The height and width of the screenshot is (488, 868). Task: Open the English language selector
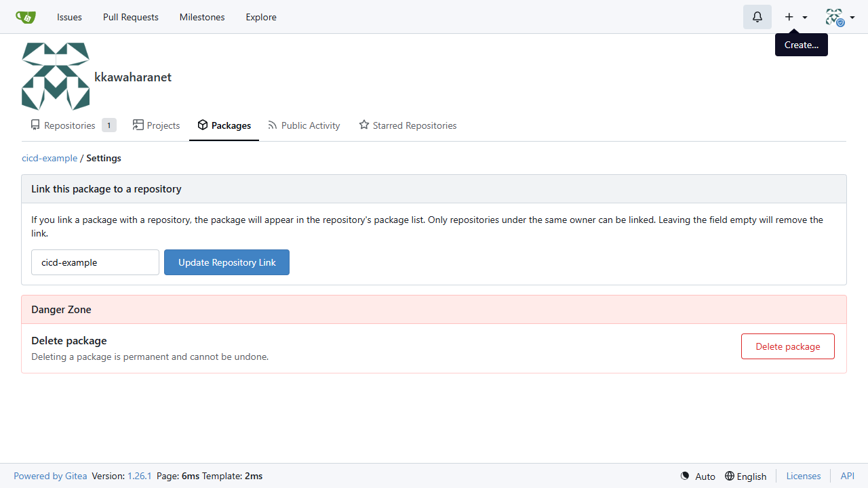745,476
